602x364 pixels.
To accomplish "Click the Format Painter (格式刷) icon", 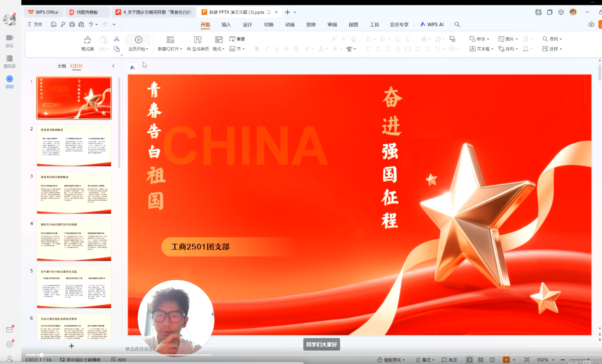I will pos(87,40).
